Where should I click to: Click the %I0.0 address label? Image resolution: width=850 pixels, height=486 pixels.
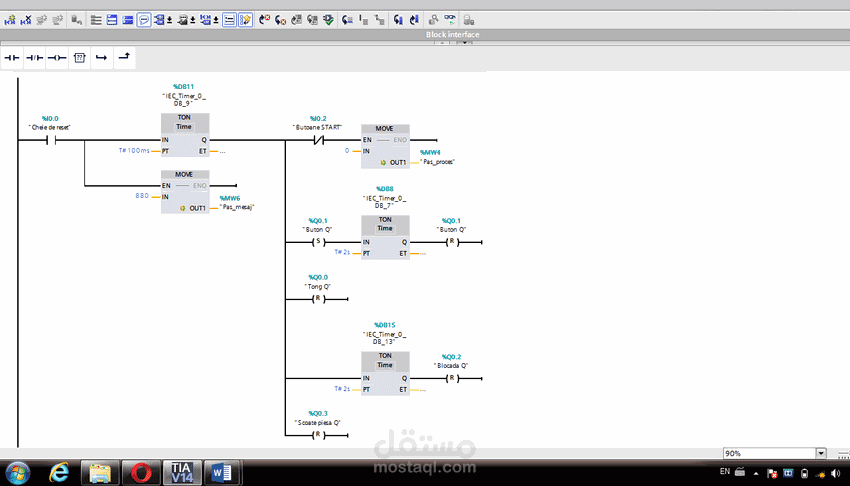[x=50, y=119]
